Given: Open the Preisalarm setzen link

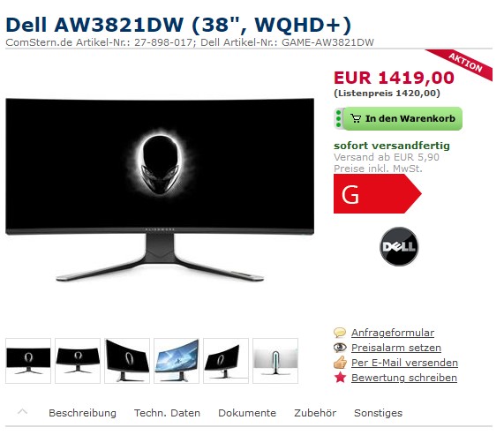Looking at the screenshot, I should pos(396,348).
